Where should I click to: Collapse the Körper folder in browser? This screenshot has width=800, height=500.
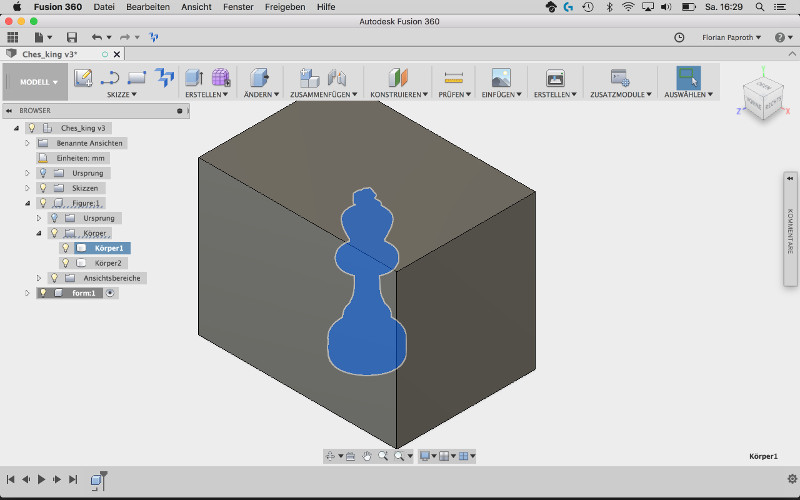[39, 233]
